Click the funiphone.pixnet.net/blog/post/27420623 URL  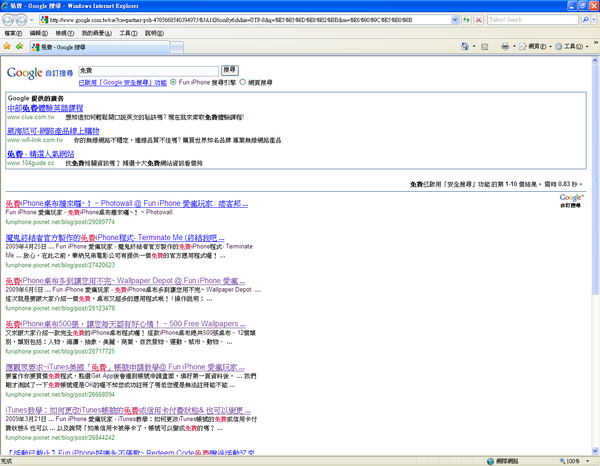coord(60,265)
